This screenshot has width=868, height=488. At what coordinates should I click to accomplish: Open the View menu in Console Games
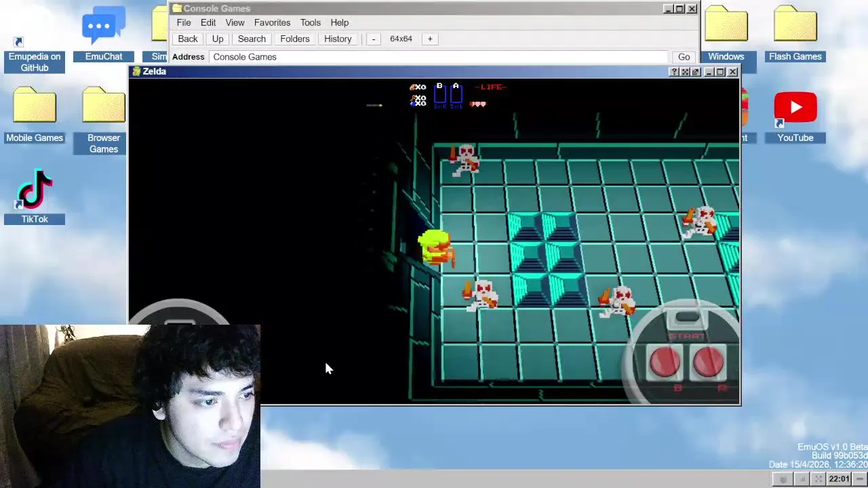tap(235, 23)
